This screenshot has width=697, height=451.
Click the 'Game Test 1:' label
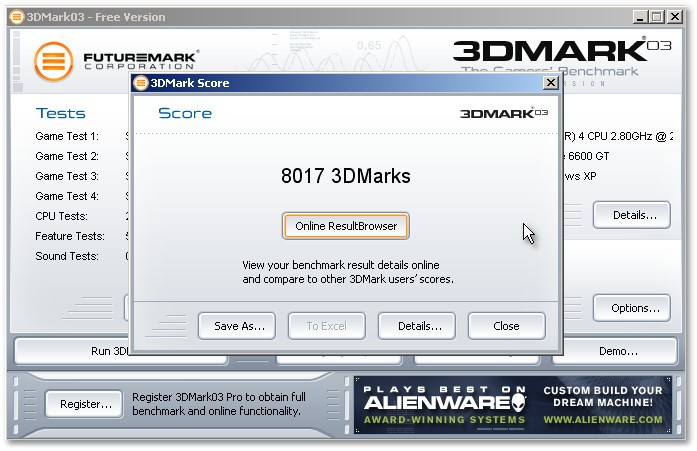(x=67, y=136)
